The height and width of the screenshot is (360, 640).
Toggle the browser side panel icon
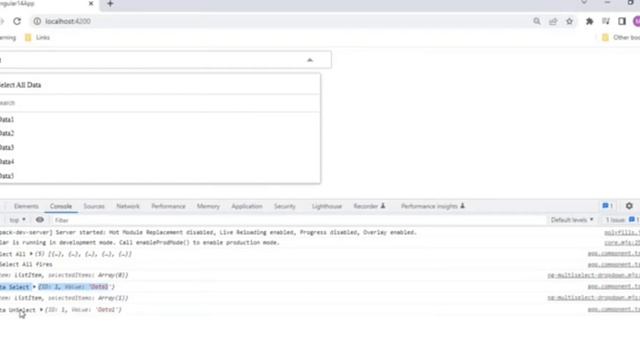[622, 21]
